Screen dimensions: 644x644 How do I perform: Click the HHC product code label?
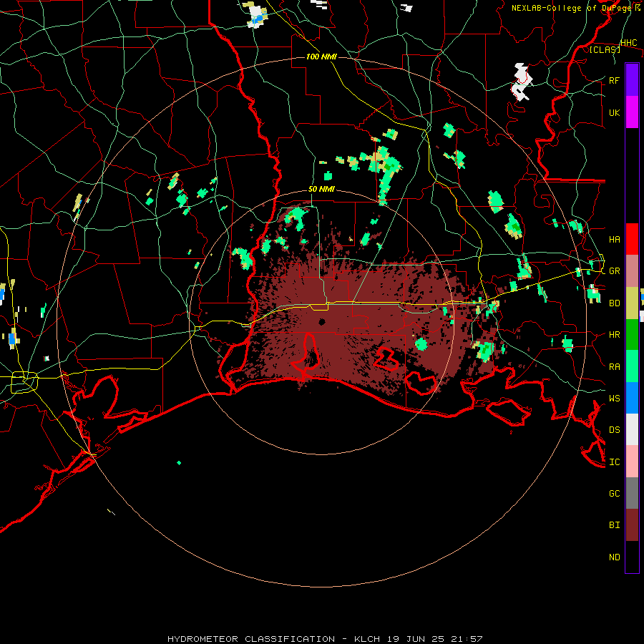coord(628,43)
